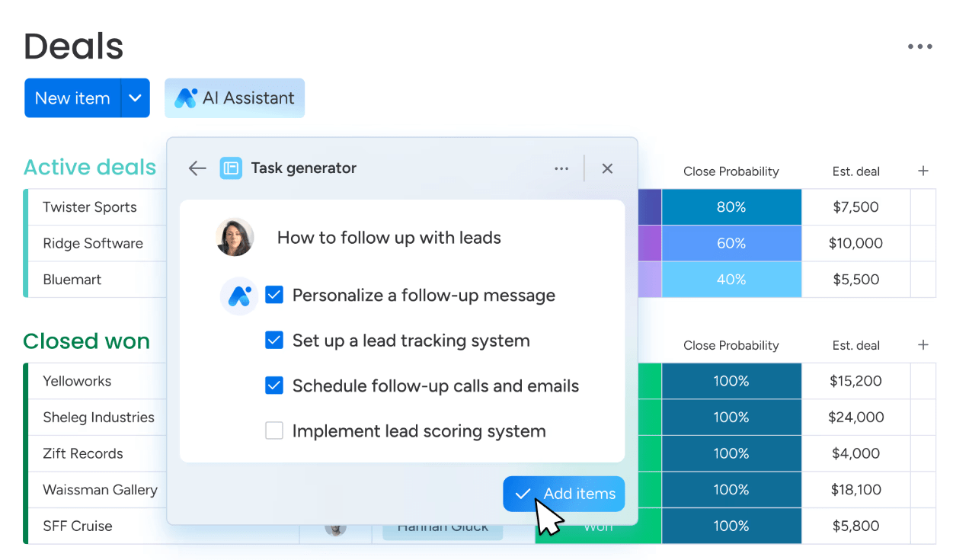This screenshot has height=560, width=953.
Task: Click the $18,100 estimated deal value
Action: [x=856, y=490]
